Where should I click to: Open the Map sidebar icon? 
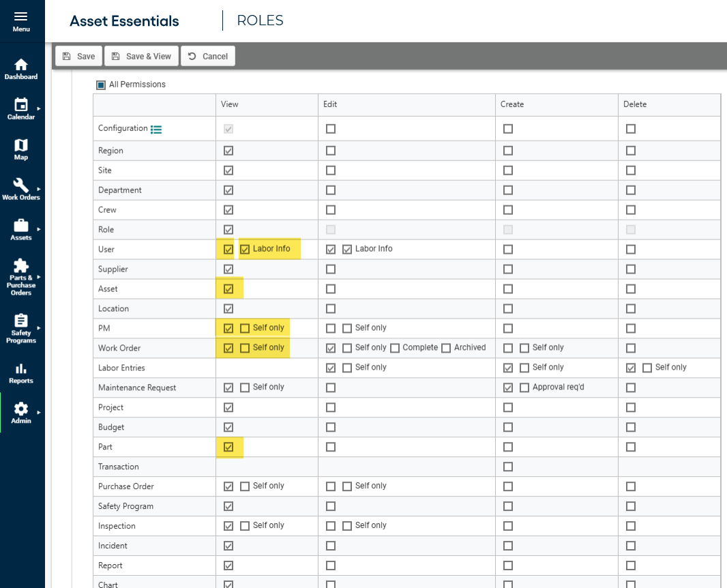coord(21,145)
